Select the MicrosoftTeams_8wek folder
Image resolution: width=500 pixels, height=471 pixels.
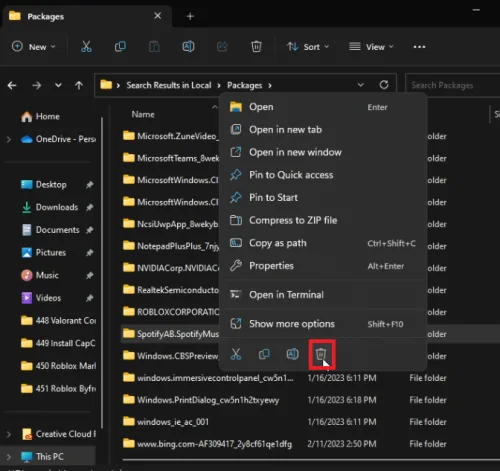170,158
